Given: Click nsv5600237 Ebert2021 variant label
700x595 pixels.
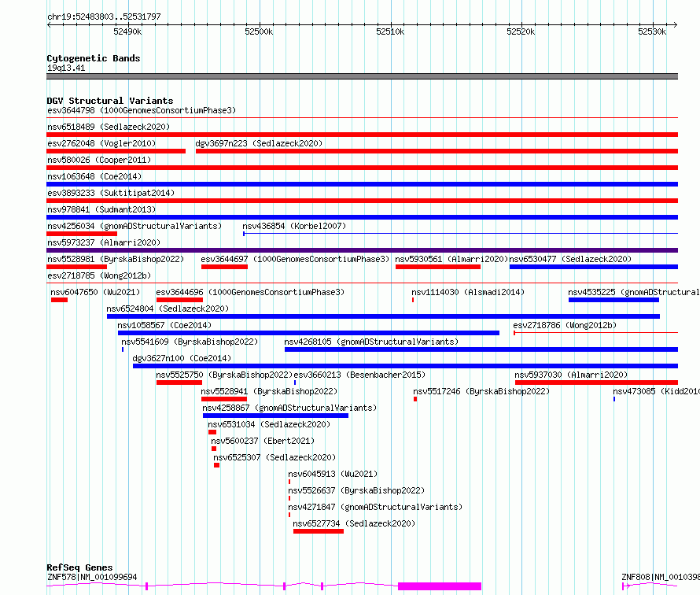Looking at the screenshot, I should (263, 441).
